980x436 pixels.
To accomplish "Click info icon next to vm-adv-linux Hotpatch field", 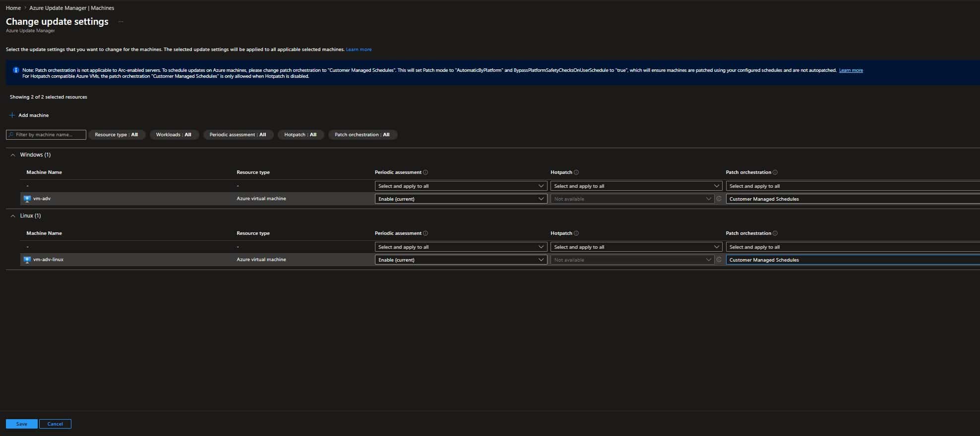I will [x=719, y=260].
